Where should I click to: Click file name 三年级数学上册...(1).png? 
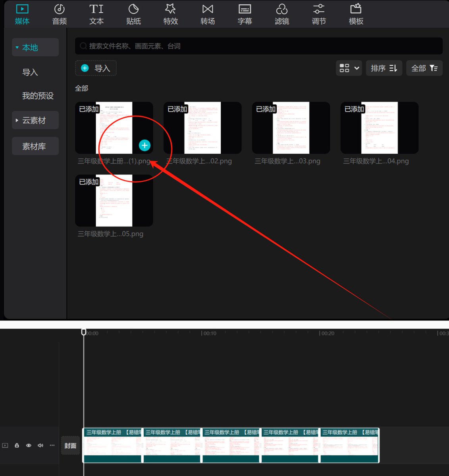[114, 161]
